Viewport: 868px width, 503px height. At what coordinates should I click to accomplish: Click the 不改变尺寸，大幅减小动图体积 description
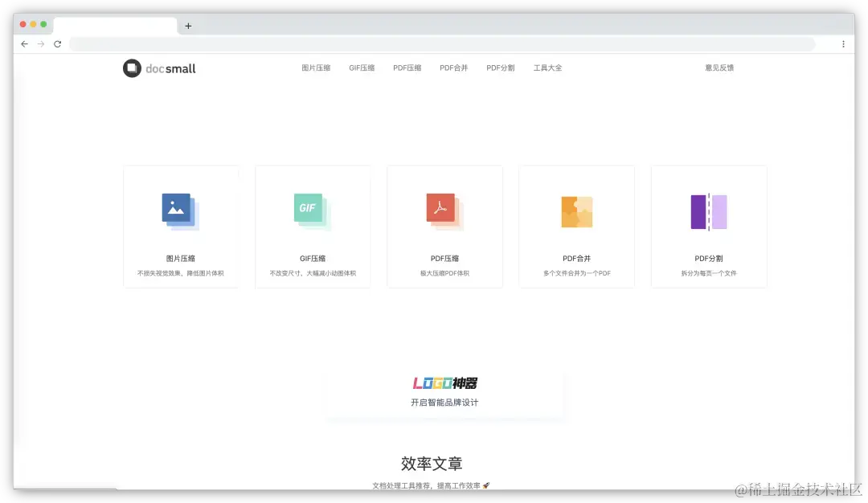point(312,273)
